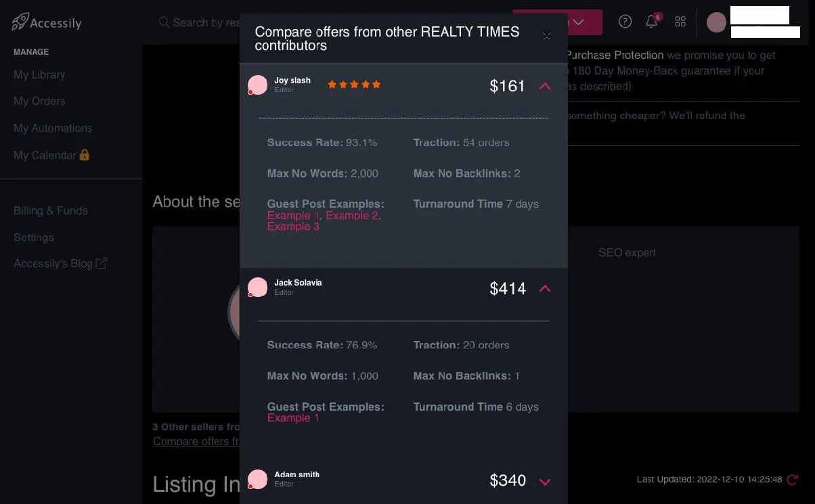815x504 pixels.
Task: Click the Accessily rocket logo
Action: [x=46, y=22]
